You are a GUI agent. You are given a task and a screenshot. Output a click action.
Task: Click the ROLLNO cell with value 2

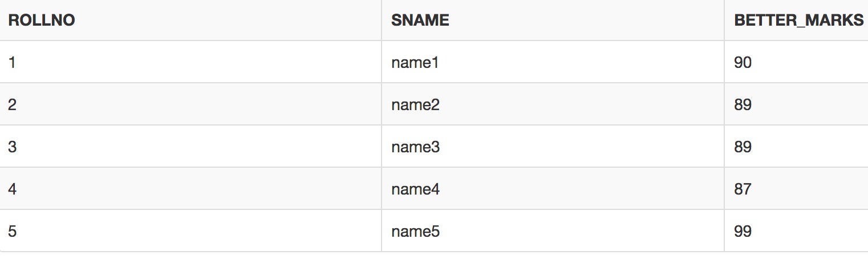(x=190, y=104)
